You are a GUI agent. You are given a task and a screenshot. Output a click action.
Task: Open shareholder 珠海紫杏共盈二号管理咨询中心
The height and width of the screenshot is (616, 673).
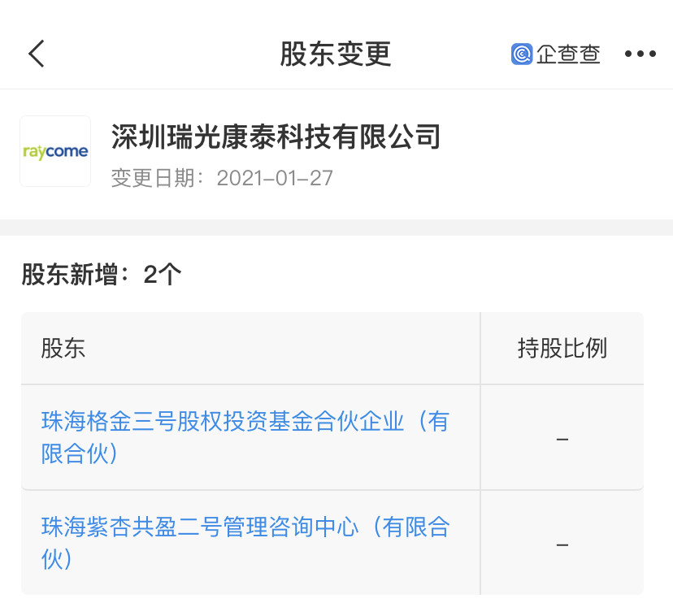coord(244,527)
